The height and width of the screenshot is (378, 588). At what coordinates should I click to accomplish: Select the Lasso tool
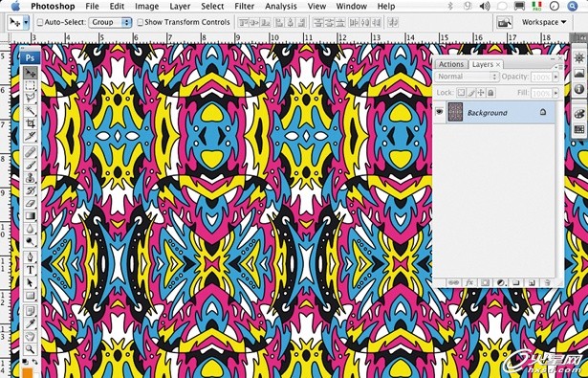click(30, 99)
